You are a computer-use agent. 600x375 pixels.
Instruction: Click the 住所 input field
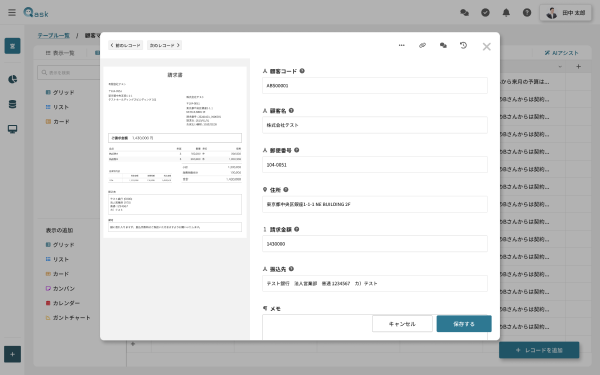click(x=375, y=204)
